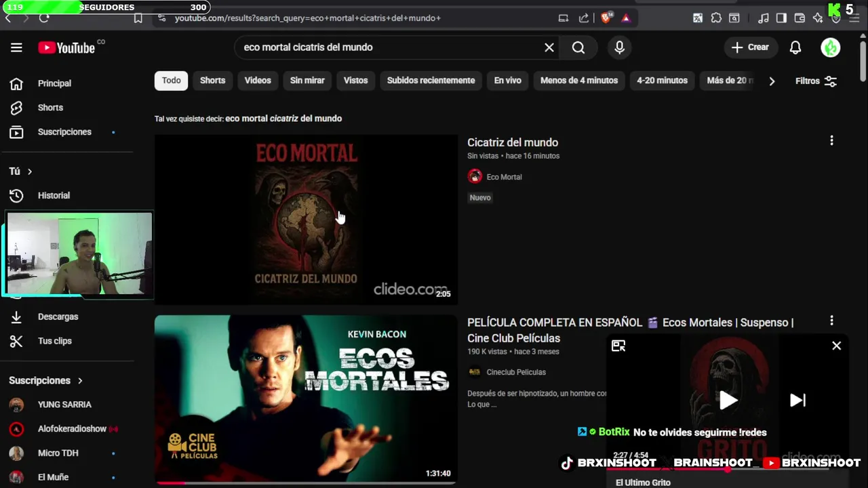Select the Todo filter chip
The image size is (868, 488).
tap(172, 81)
